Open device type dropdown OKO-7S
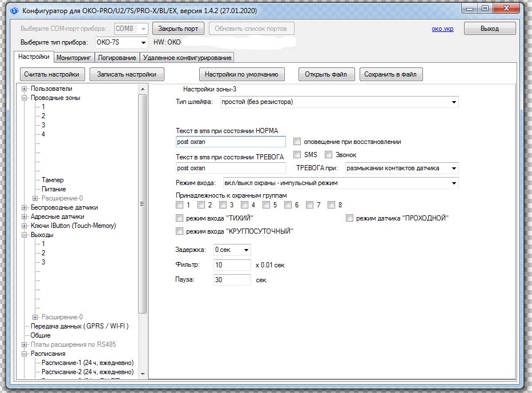The width and height of the screenshot is (532, 393). 122,42
